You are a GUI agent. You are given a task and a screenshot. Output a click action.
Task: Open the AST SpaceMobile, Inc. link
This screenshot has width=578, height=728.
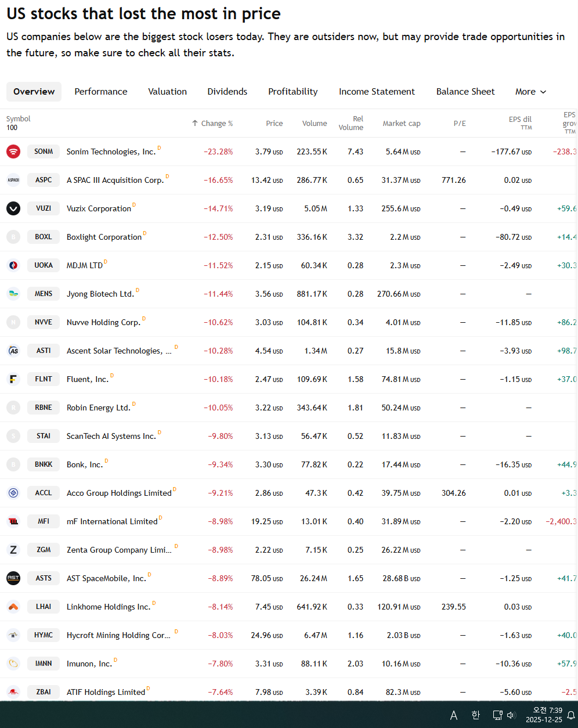click(106, 578)
